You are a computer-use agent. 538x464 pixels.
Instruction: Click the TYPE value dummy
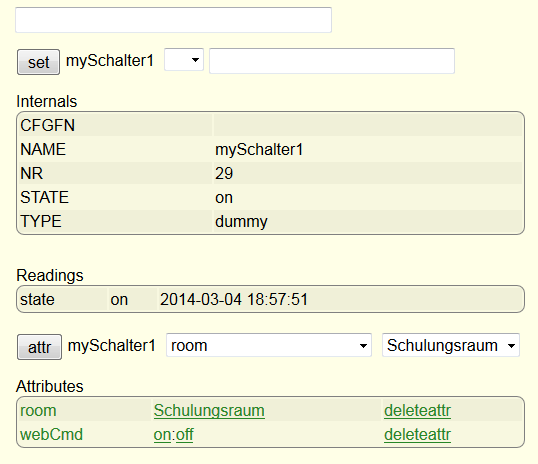pos(241,222)
